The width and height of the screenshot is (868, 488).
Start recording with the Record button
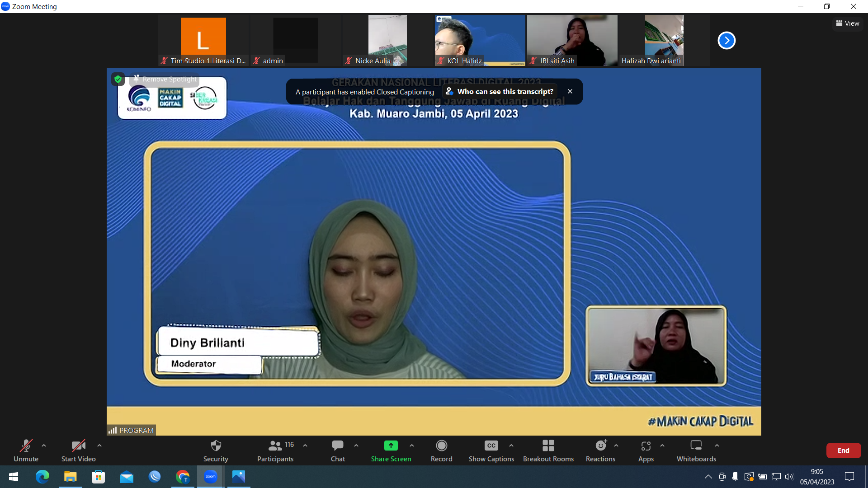click(442, 450)
